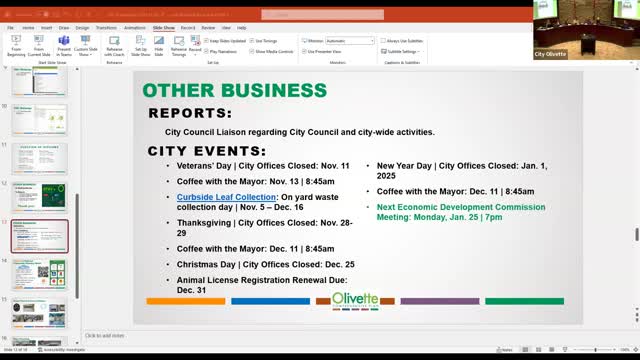
Task: Select the Slide Show tab
Action: [164, 28]
